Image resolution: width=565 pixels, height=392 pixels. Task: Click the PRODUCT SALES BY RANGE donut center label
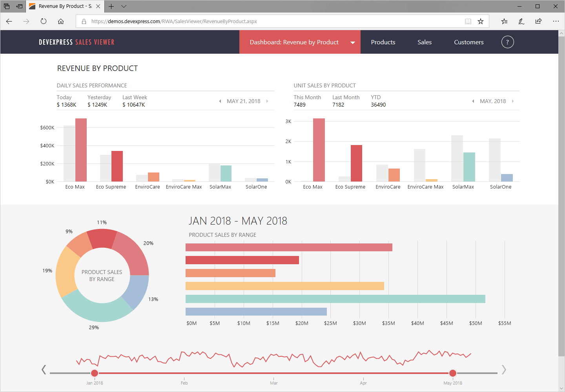(x=102, y=276)
